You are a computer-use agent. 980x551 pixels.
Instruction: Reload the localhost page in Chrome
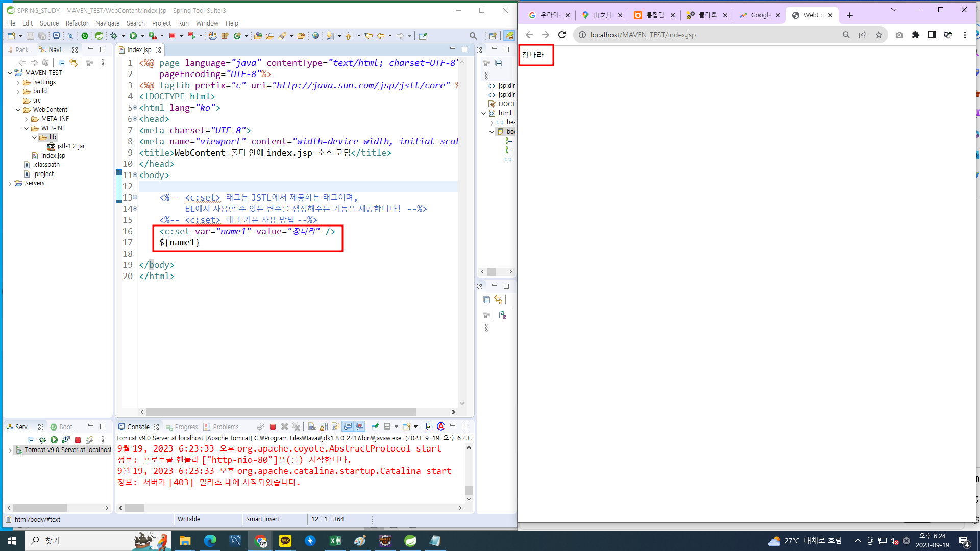tap(562, 35)
